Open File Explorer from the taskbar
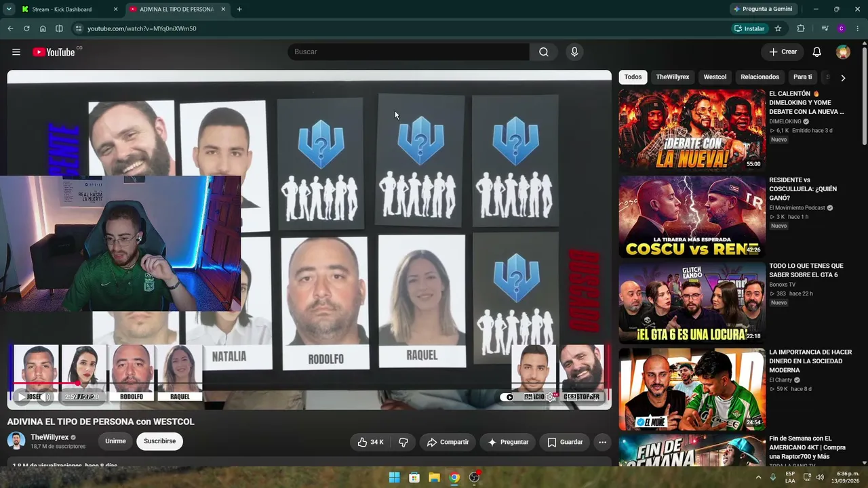Screen dimensions: 868x488 (x=434, y=477)
